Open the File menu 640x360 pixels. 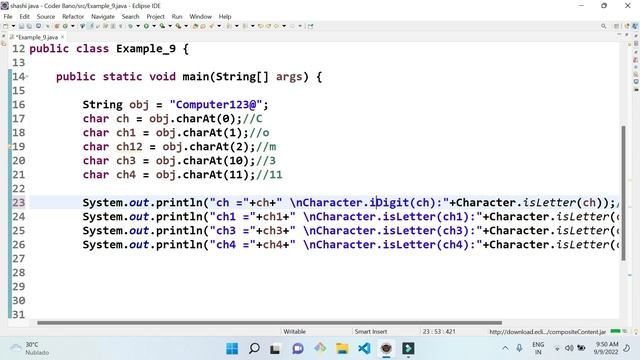(x=8, y=16)
